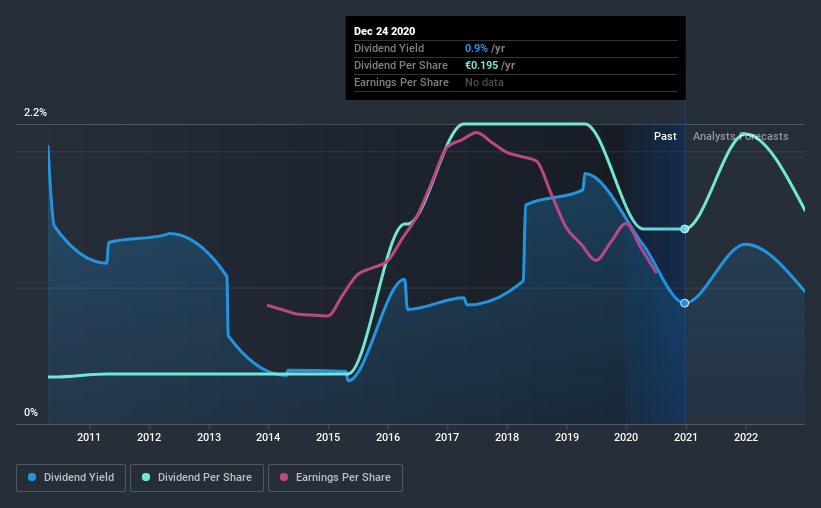Click the 2014 year label on axis

click(x=268, y=437)
